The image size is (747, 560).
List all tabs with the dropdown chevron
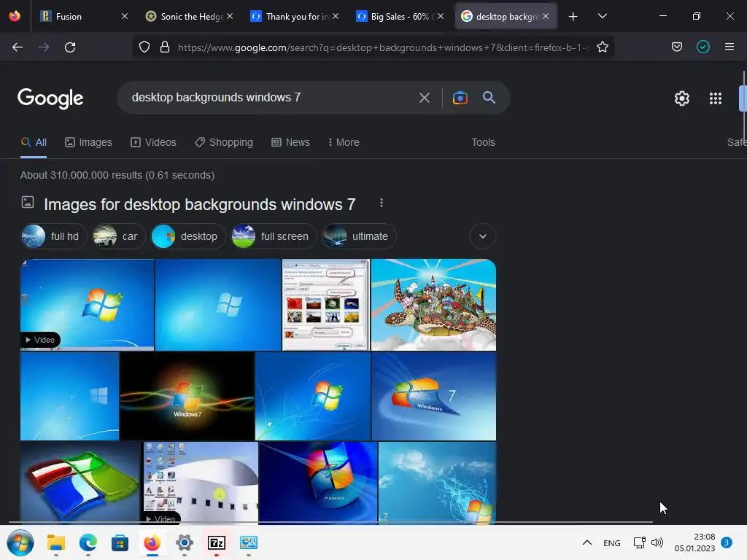[x=602, y=16]
